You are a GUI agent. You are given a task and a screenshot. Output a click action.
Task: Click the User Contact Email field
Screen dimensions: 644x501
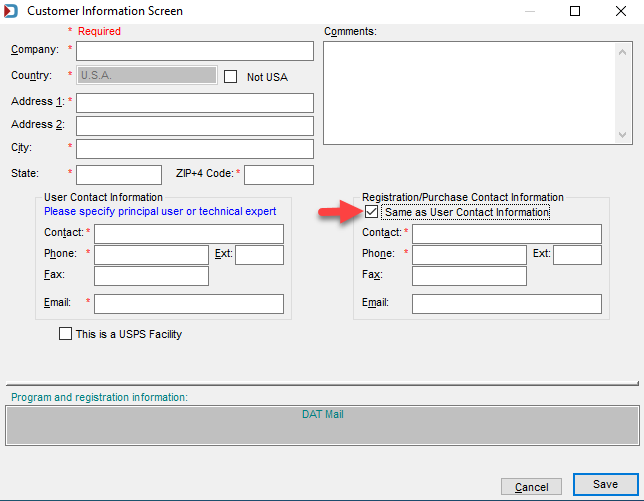pyautogui.click(x=189, y=304)
